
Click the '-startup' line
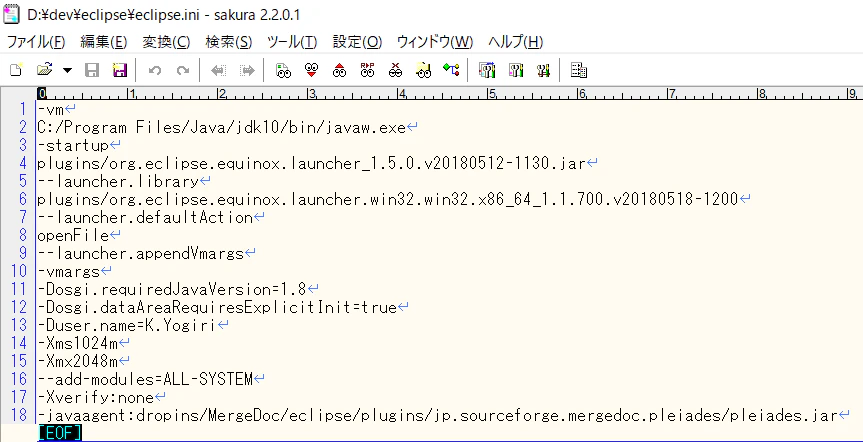(x=73, y=145)
